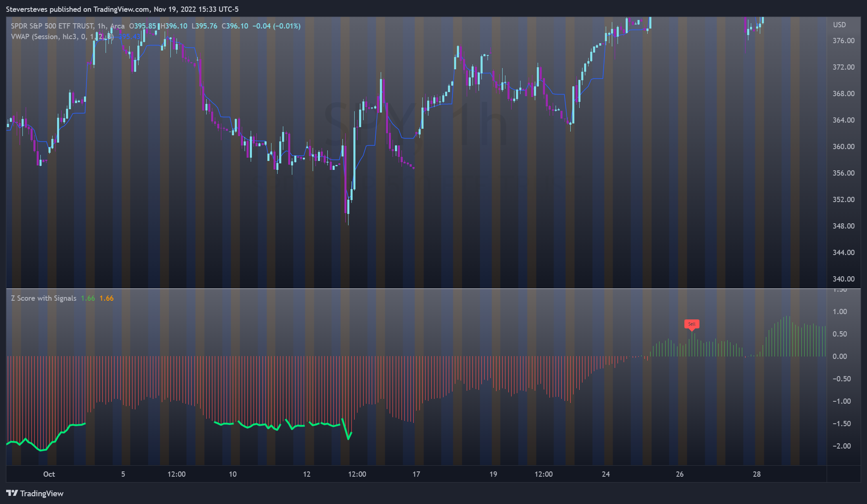Click the published-on TradingView.com header text
The width and height of the screenshot is (867, 504).
pyautogui.click(x=122, y=9)
